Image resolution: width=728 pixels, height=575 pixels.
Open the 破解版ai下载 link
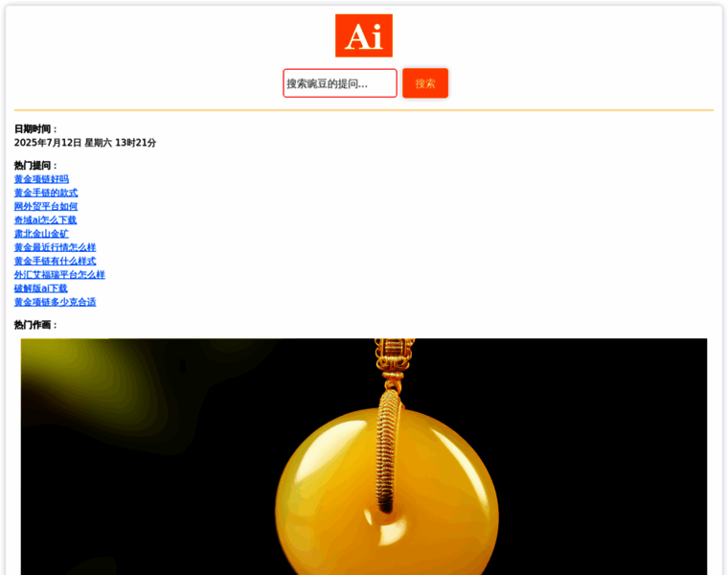(41, 288)
